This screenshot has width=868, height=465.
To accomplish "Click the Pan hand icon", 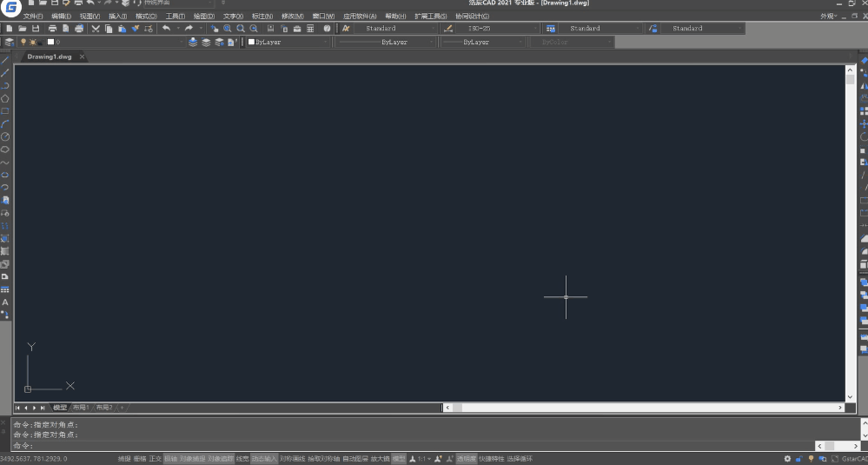I will [x=215, y=28].
